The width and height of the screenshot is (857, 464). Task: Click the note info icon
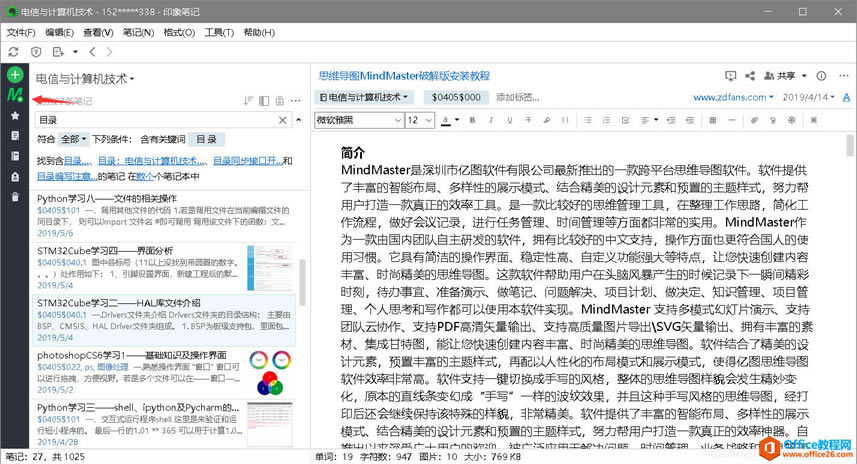click(820, 75)
